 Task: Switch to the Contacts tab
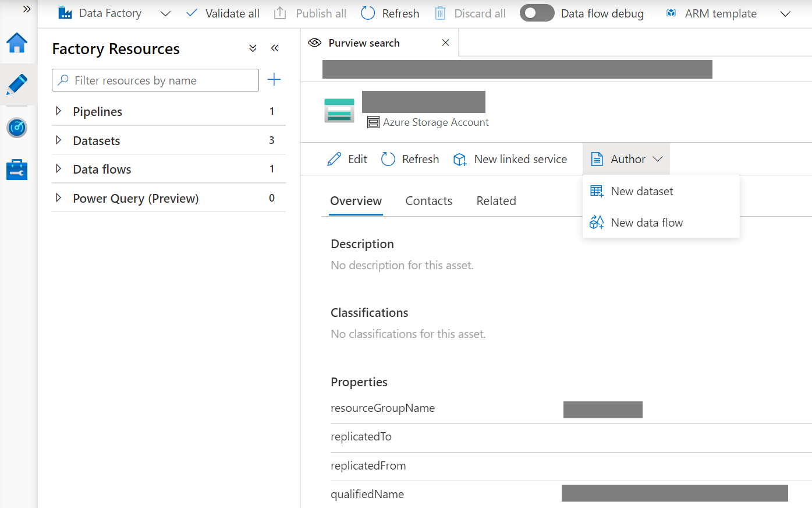point(428,201)
